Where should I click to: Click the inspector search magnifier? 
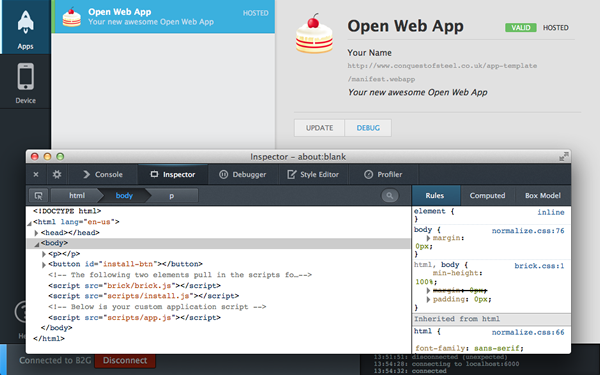(x=390, y=196)
